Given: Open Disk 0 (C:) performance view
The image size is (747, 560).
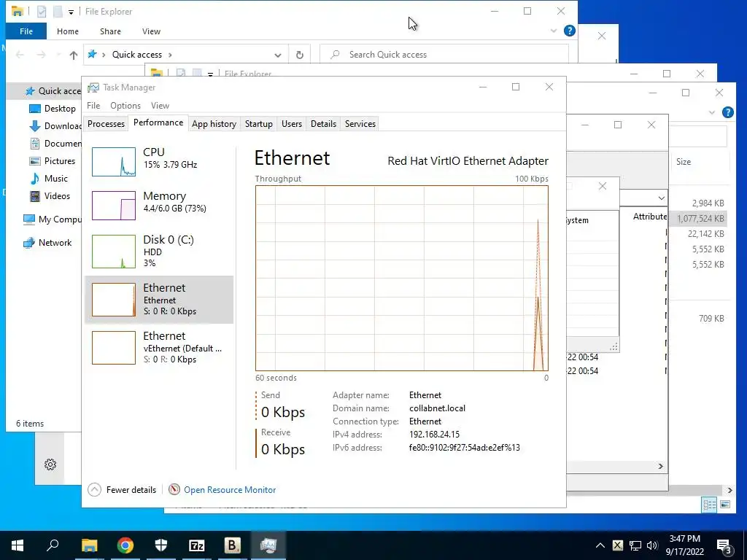Looking at the screenshot, I should pos(159,251).
